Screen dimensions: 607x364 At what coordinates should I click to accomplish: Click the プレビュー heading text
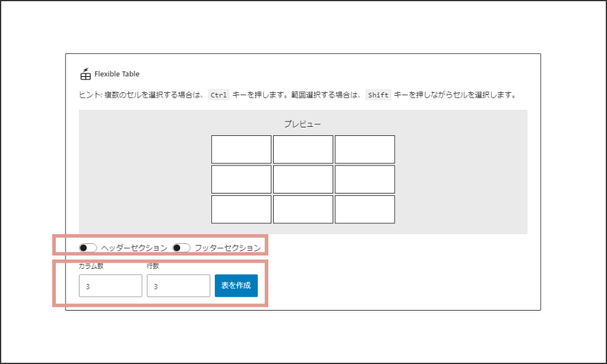[303, 124]
